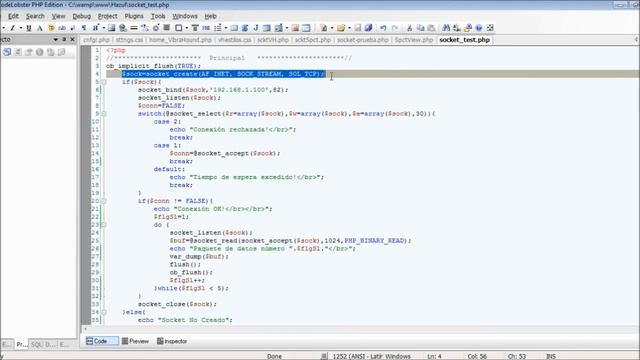Screen dimensions: 640x360
Task: Insert an image with the picture icon
Action: click(111, 28)
